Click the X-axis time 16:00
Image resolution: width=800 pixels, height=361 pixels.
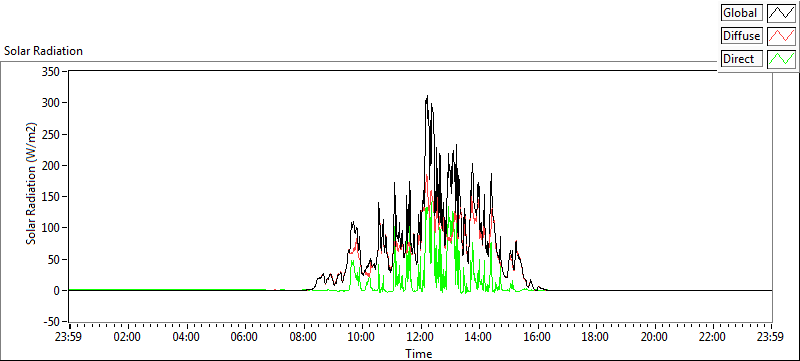point(537,338)
